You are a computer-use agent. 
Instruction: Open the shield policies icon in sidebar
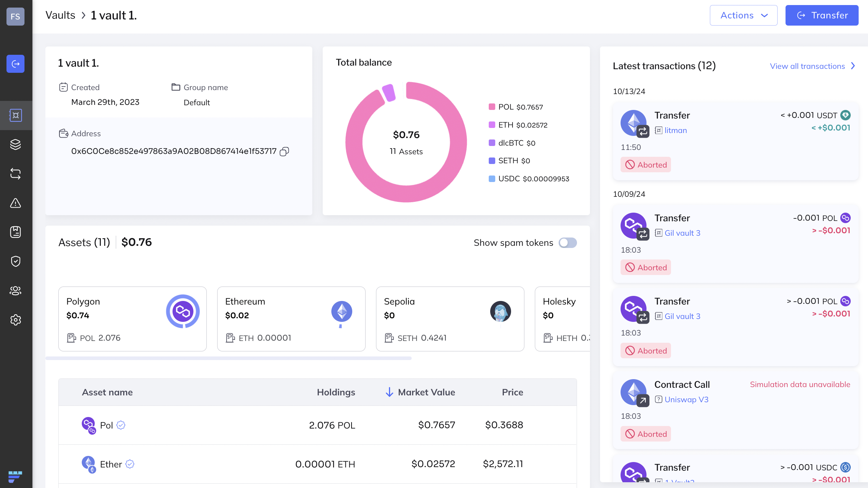[x=15, y=261]
